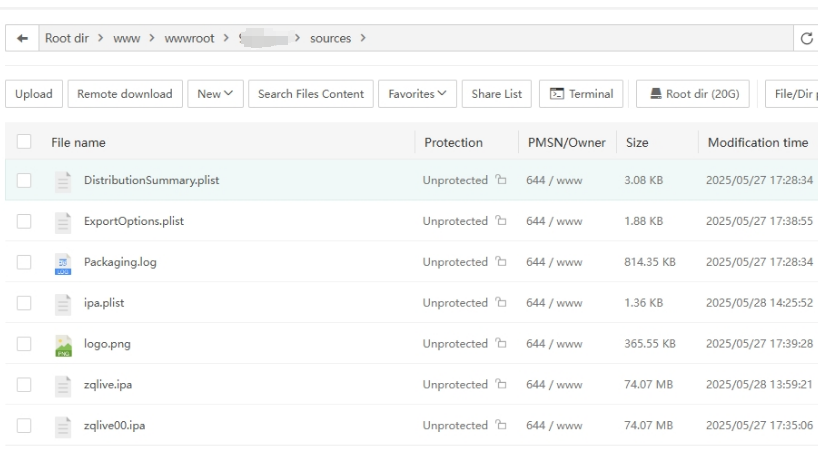Click the zqlive00.ipa file icon
The width and height of the screenshot is (818, 473).
tap(62, 426)
